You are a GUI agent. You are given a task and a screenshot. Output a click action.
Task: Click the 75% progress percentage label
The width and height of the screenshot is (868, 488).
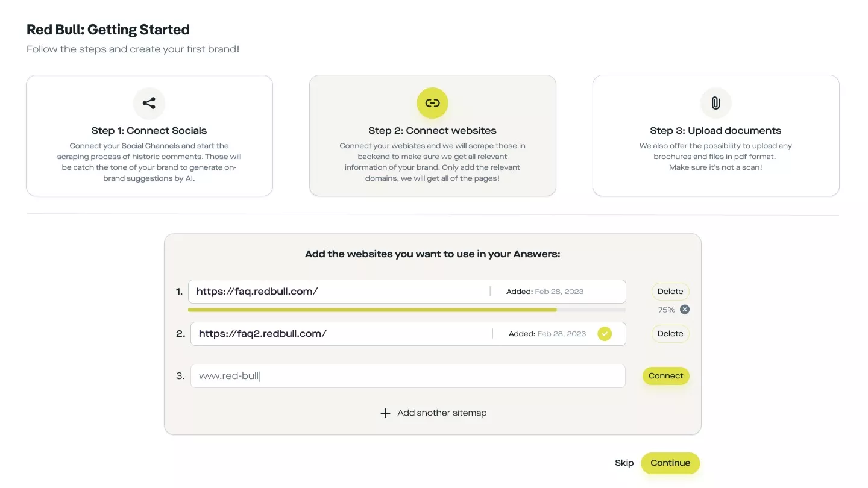[666, 310]
